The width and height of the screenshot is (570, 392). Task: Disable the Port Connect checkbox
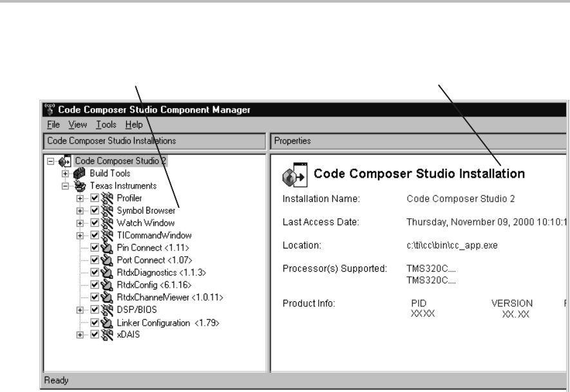point(95,260)
